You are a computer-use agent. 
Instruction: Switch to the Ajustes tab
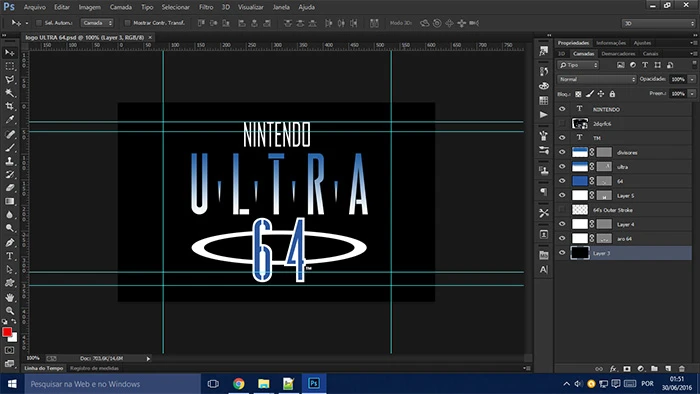pos(642,43)
